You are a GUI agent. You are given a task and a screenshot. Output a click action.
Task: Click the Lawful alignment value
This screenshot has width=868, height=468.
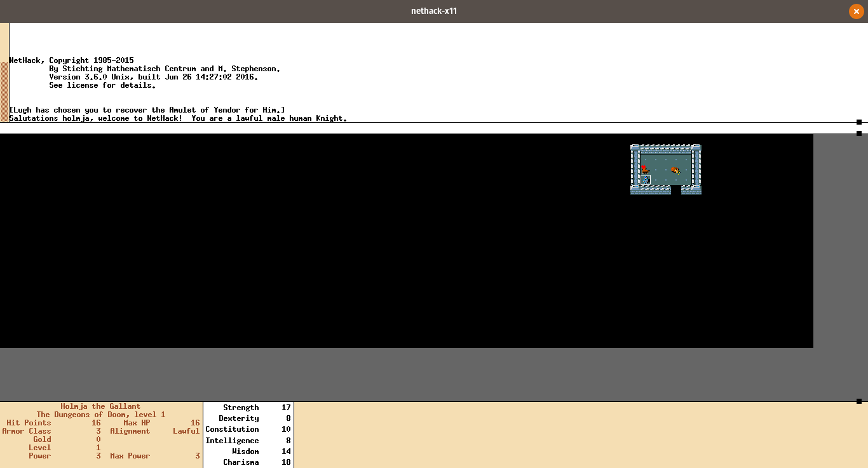tap(186, 431)
